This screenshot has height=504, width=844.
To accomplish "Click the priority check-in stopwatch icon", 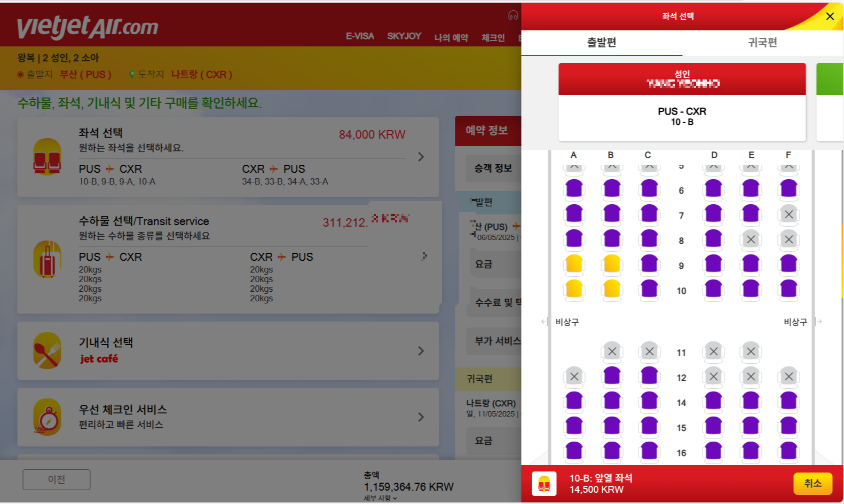I will pos(47,417).
